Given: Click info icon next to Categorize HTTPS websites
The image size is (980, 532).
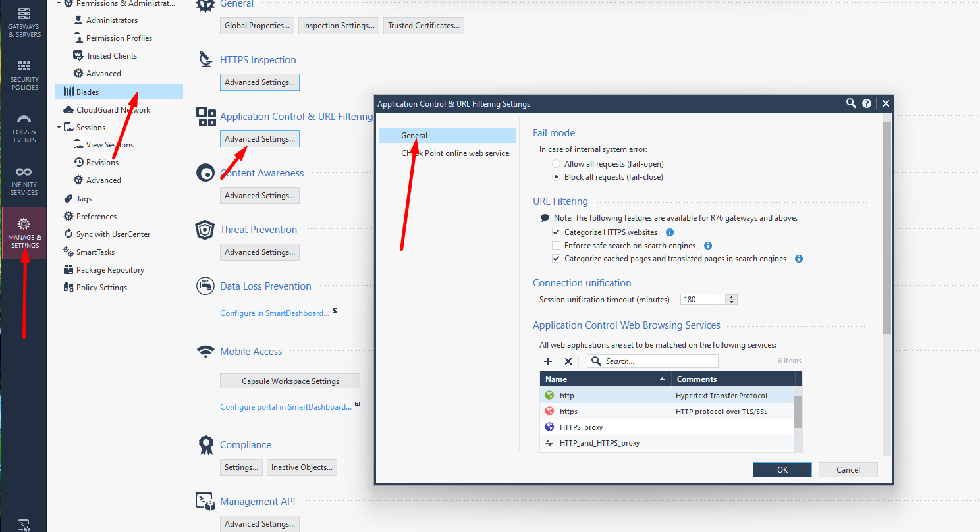Looking at the screenshot, I should coord(670,232).
